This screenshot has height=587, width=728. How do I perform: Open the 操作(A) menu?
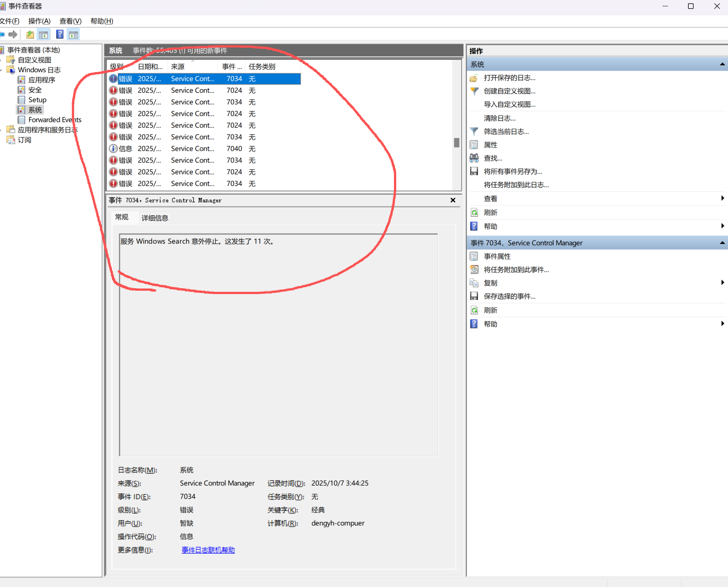[39, 21]
